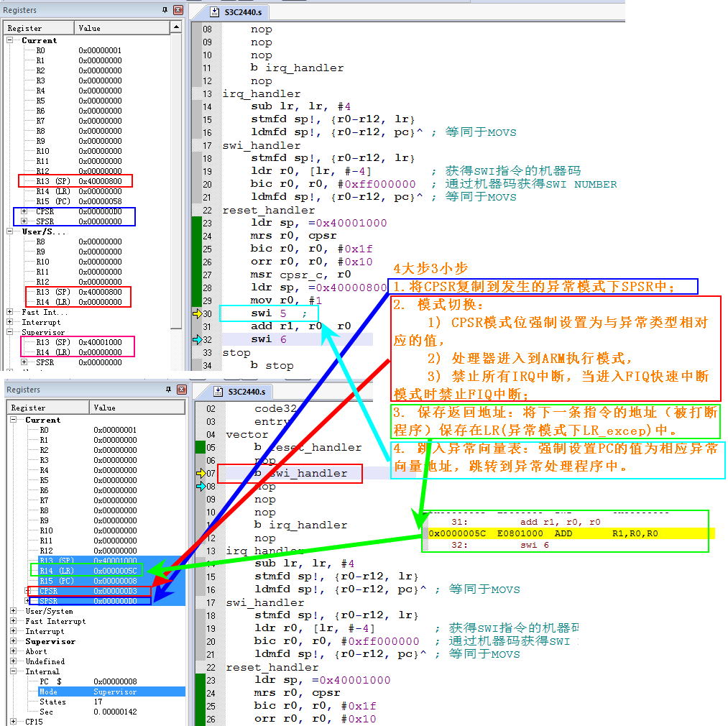
Task: Select the SPSR row in lower Registers
Action: pos(111,601)
